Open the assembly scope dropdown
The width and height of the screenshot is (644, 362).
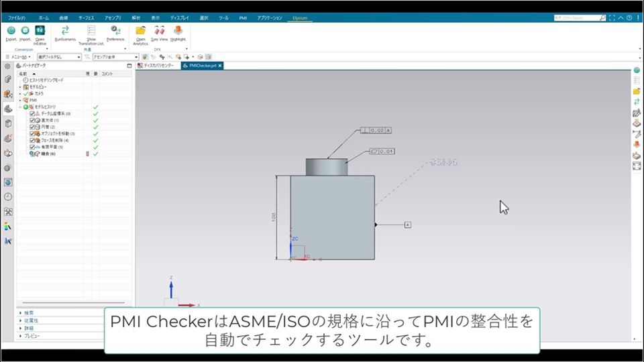(x=115, y=57)
